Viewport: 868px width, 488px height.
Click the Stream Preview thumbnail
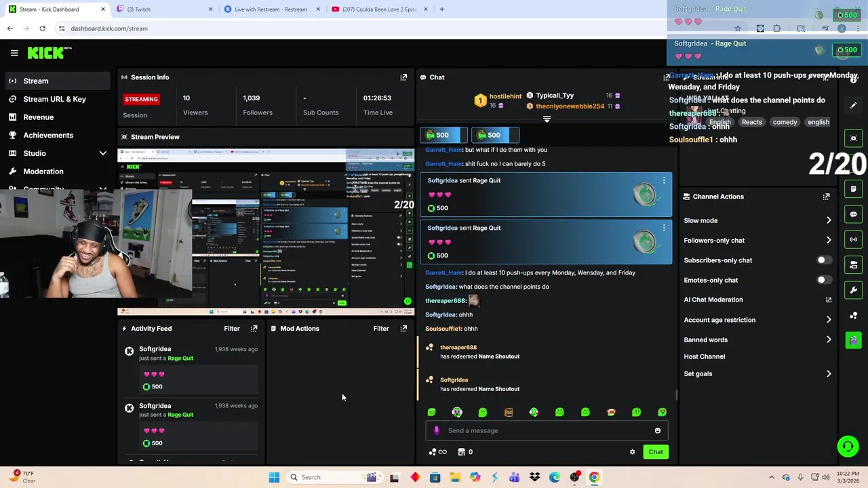tap(266, 232)
